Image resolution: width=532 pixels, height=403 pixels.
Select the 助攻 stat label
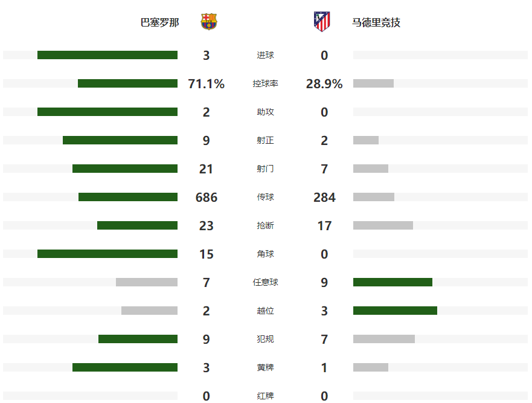265,112
